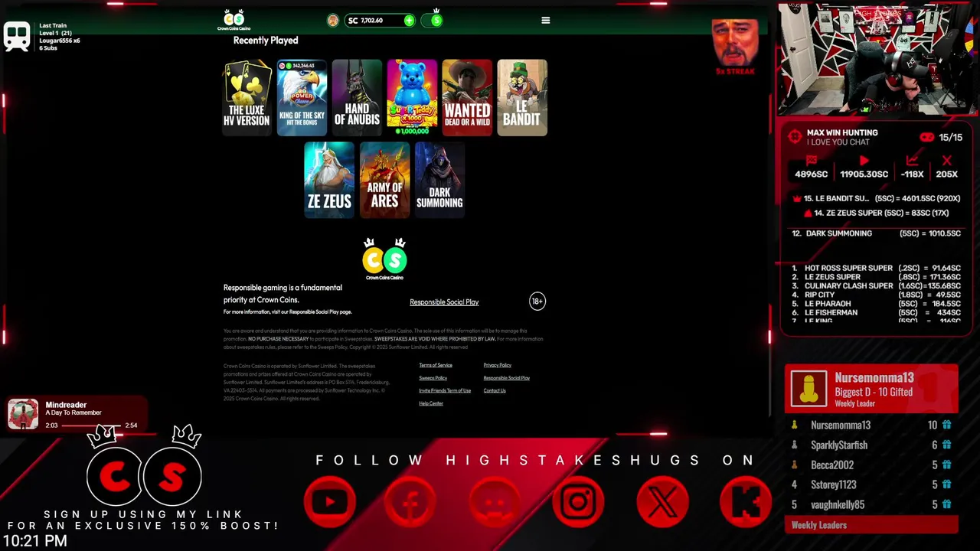Click the red play total winnings icon
Image resolution: width=980 pixels, height=551 pixels.
[x=864, y=161]
